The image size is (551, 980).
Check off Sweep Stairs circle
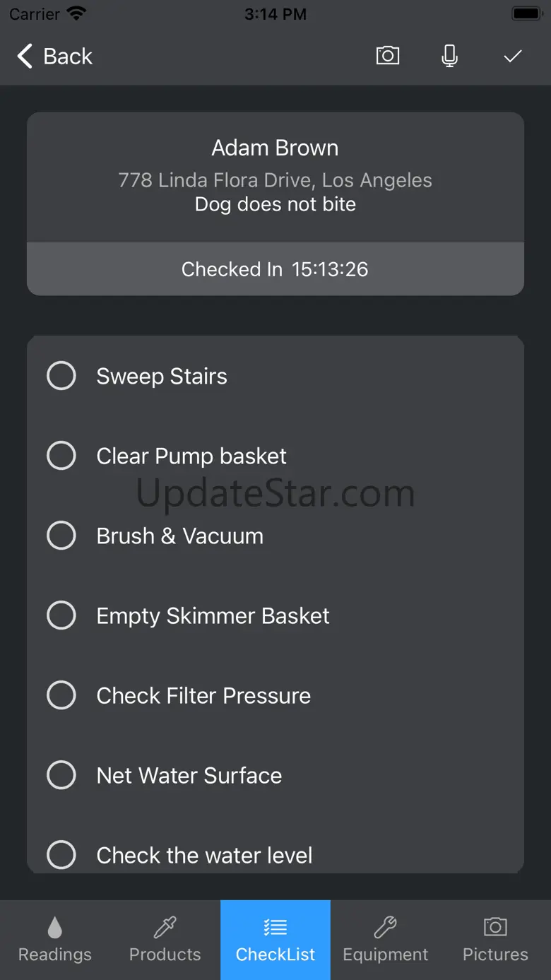[61, 376]
